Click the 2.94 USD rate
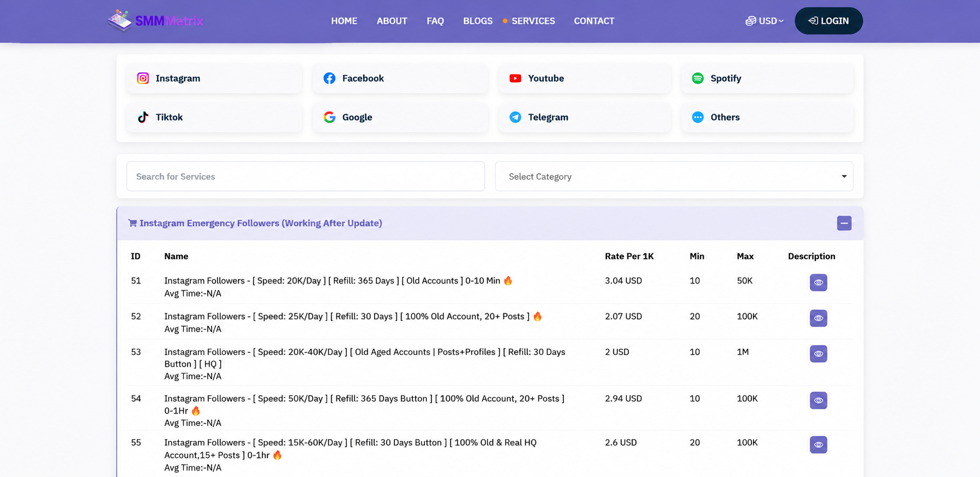980x477 pixels. pos(623,398)
